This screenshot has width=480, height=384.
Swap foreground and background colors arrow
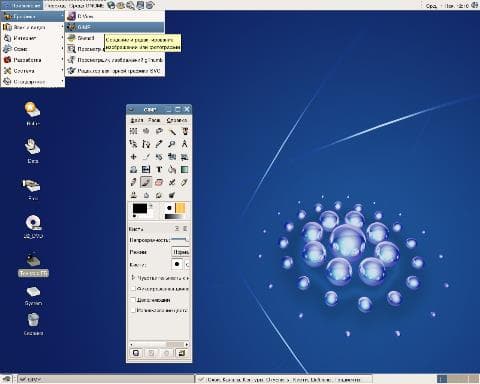point(151,206)
